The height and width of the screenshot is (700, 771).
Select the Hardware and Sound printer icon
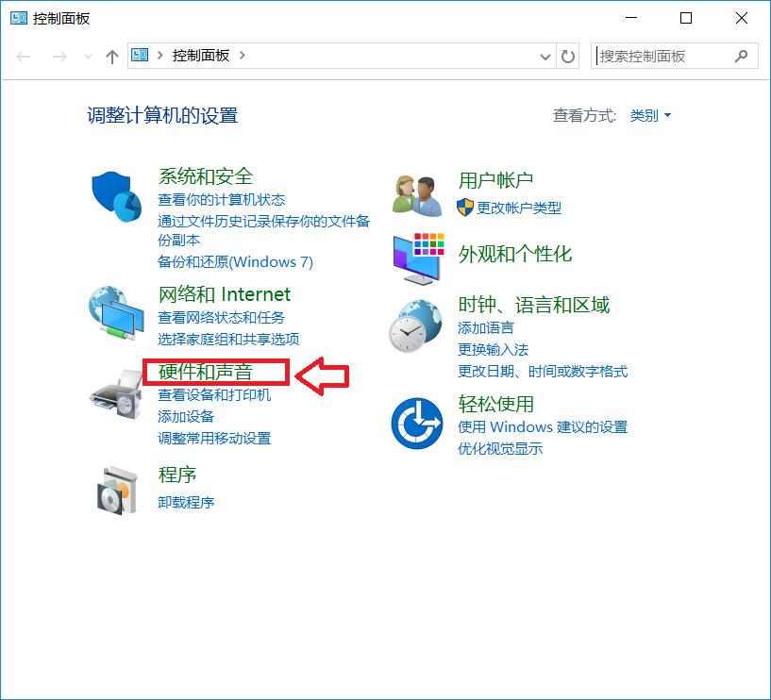(x=115, y=394)
